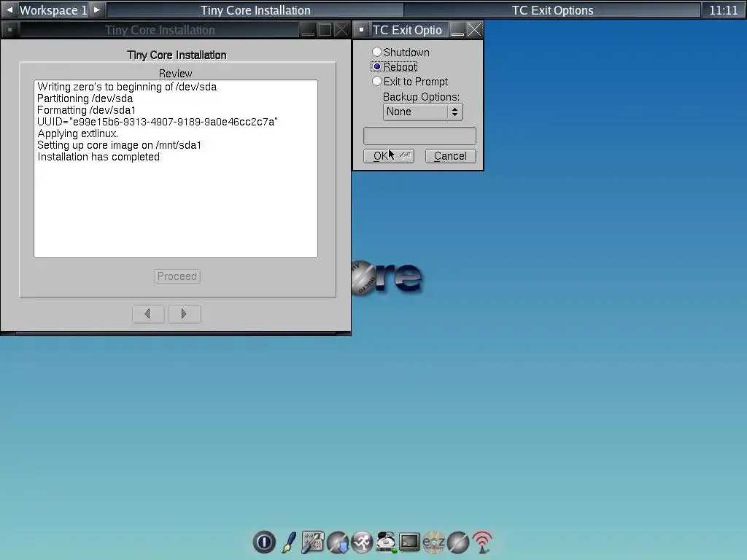
Task: Launch the TC Install disc icon
Action: tap(458, 542)
